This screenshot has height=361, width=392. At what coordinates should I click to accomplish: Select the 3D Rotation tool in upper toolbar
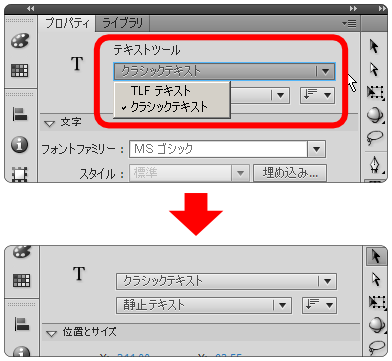pos(375,115)
